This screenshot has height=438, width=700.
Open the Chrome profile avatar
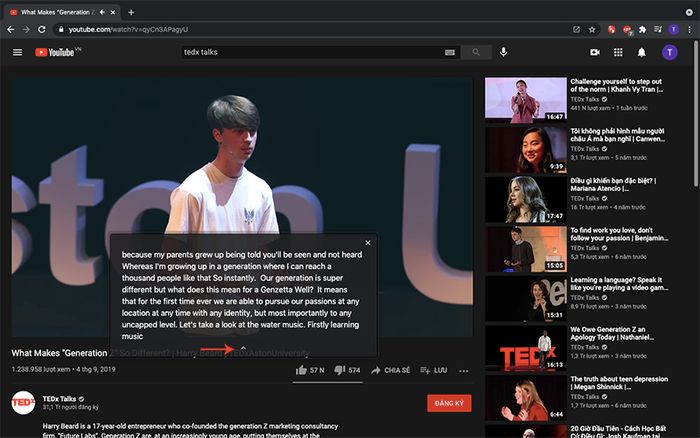pyautogui.click(x=674, y=29)
